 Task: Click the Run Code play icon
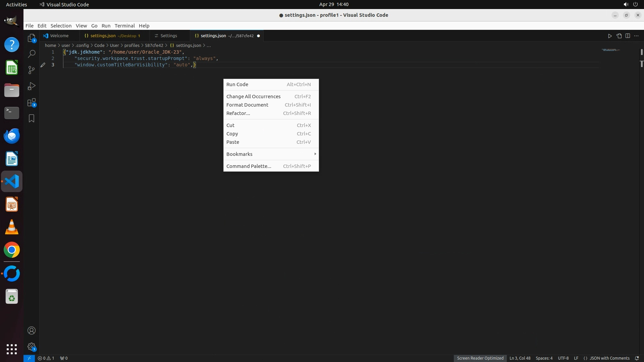(610, 36)
